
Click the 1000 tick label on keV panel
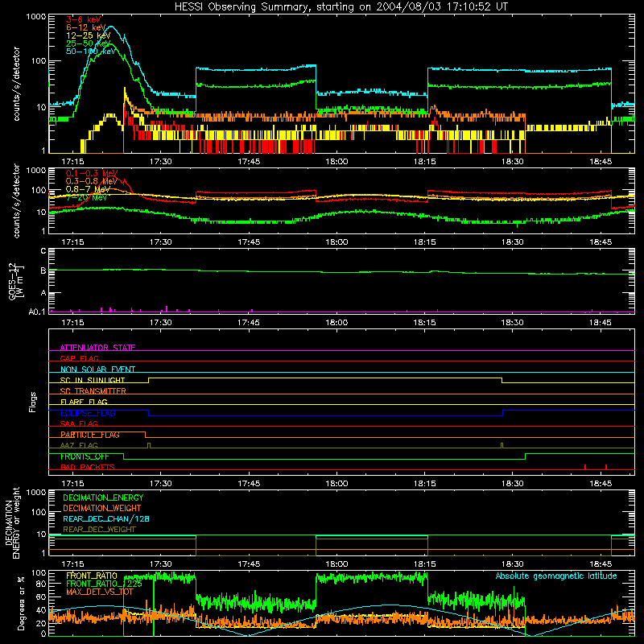(x=35, y=17)
